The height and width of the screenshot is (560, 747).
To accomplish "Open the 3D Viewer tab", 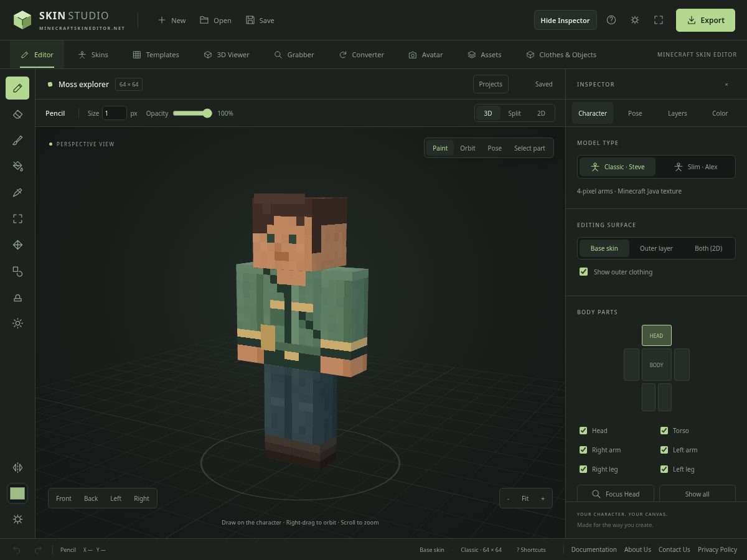I will pos(227,55).
